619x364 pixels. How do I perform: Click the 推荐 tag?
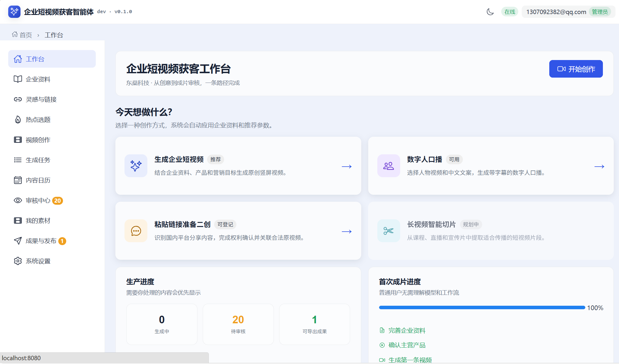216,159
